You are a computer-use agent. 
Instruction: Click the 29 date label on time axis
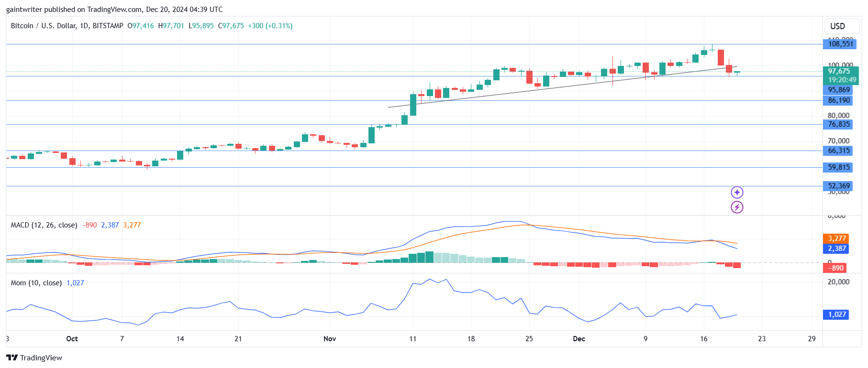[812, 339]
